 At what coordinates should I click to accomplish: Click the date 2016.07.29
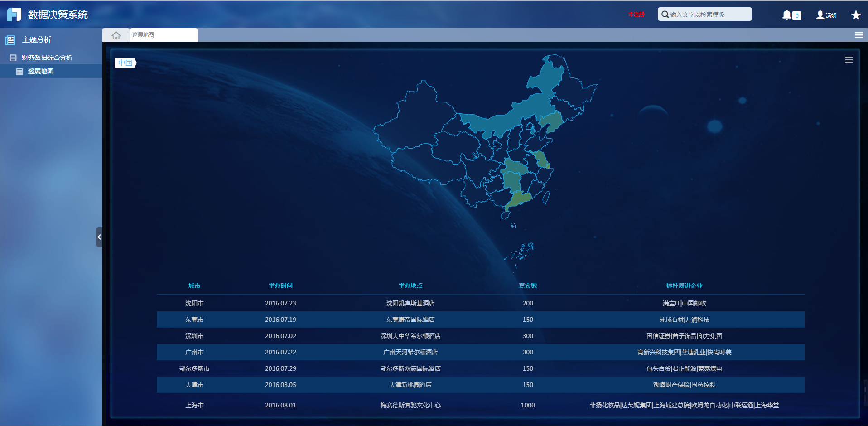[x=280, y=368]
